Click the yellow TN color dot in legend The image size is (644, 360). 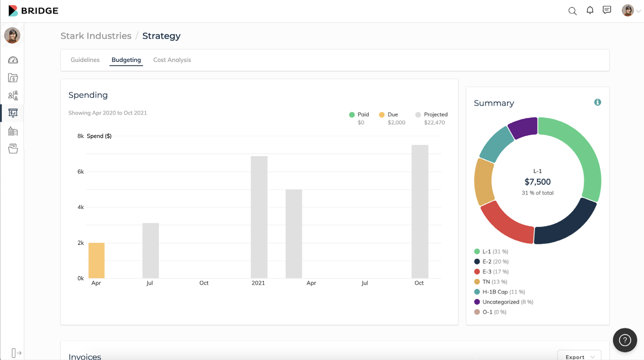(477, 282)
